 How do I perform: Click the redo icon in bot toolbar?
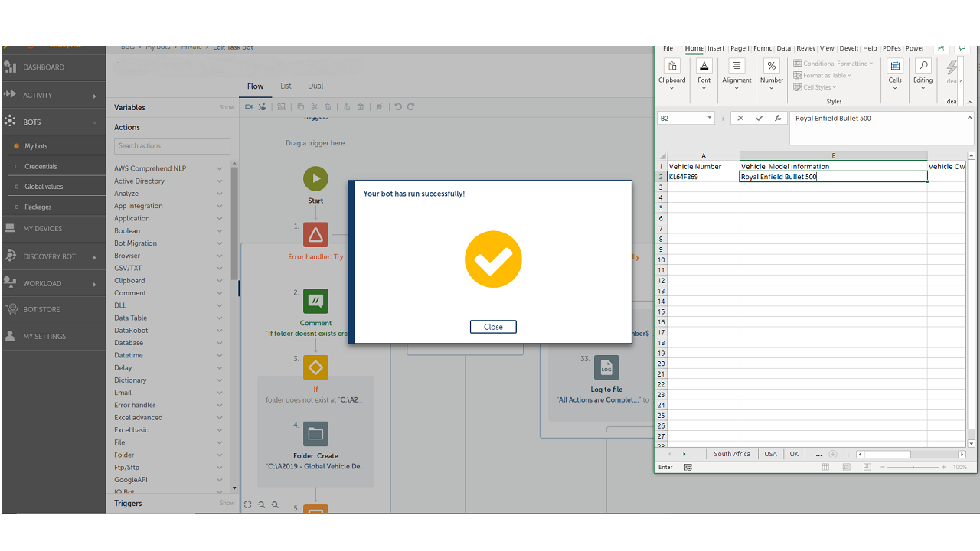coord(411,107)
